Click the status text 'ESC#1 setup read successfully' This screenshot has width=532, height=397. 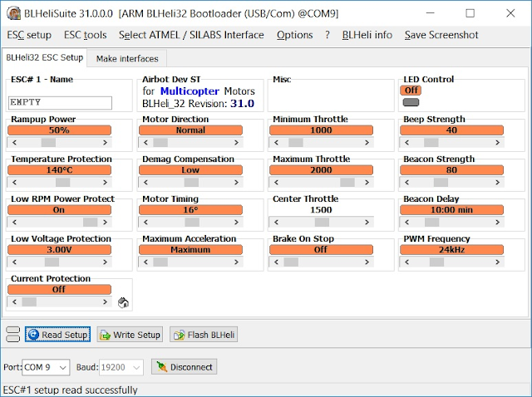[x=70, y=390]
